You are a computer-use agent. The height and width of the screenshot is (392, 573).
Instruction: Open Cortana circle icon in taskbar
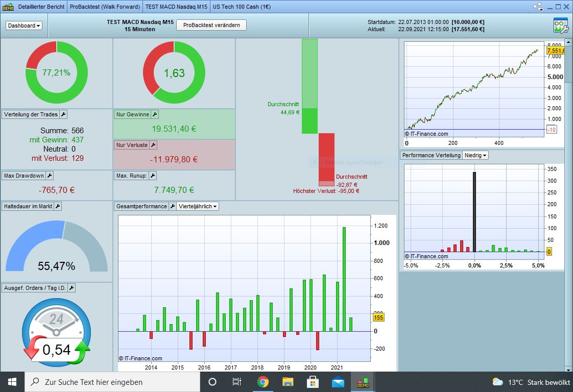[212, 382]
